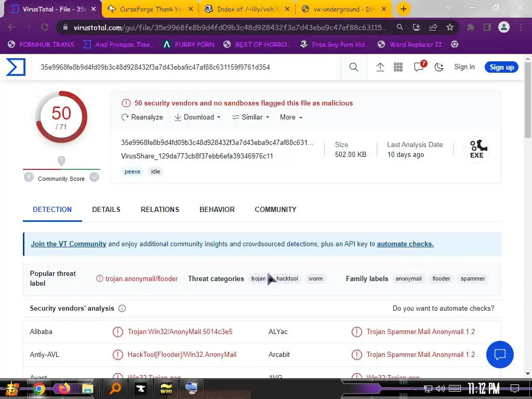
Task: Vote positive with community score check icon
Action: (95, 177)
